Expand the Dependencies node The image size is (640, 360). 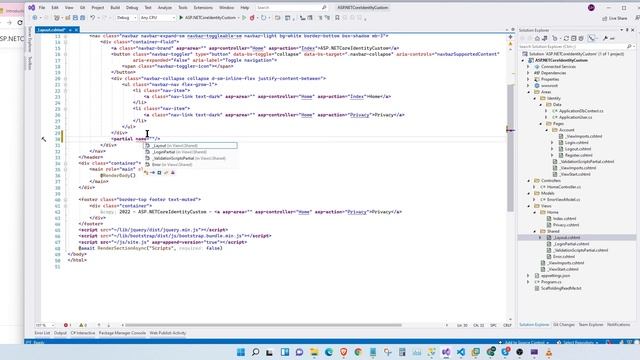pyautogui.click(x=528, y=73)
